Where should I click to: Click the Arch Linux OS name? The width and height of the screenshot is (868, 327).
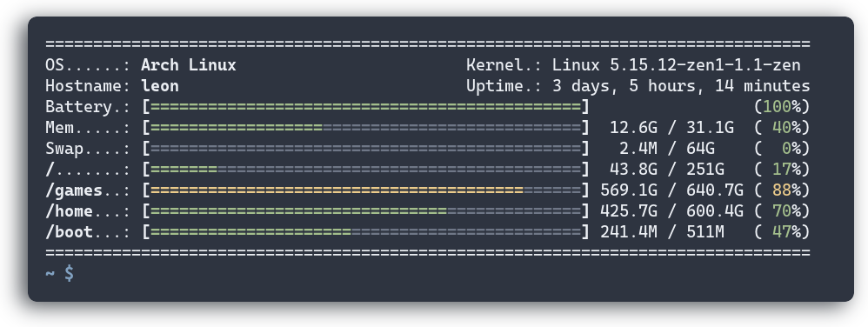pos(188,64)
